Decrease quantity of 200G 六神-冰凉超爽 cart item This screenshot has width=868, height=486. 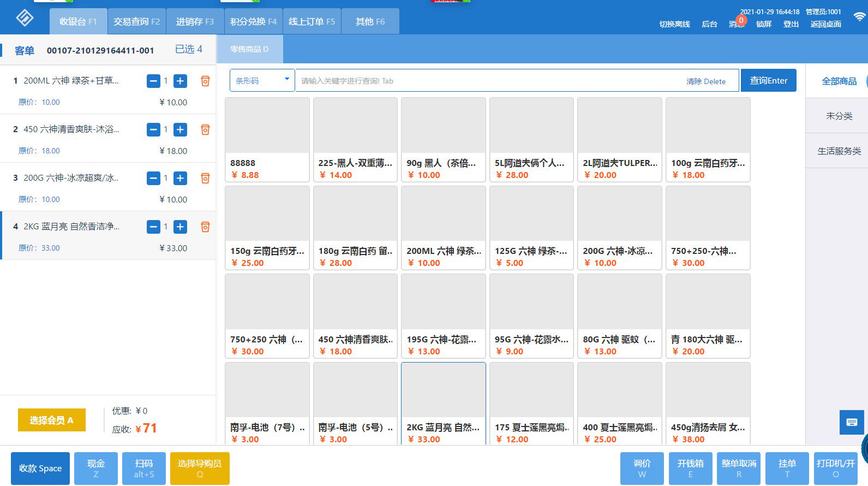coord(153,179)
